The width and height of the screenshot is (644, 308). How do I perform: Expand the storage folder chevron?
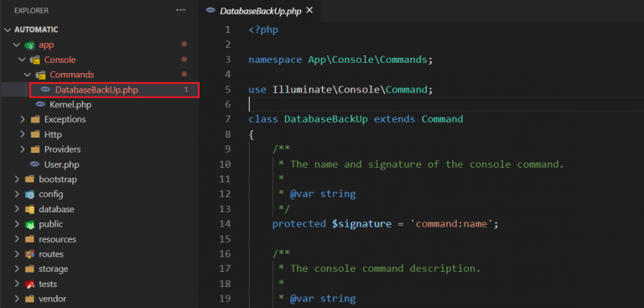point(17,269)
